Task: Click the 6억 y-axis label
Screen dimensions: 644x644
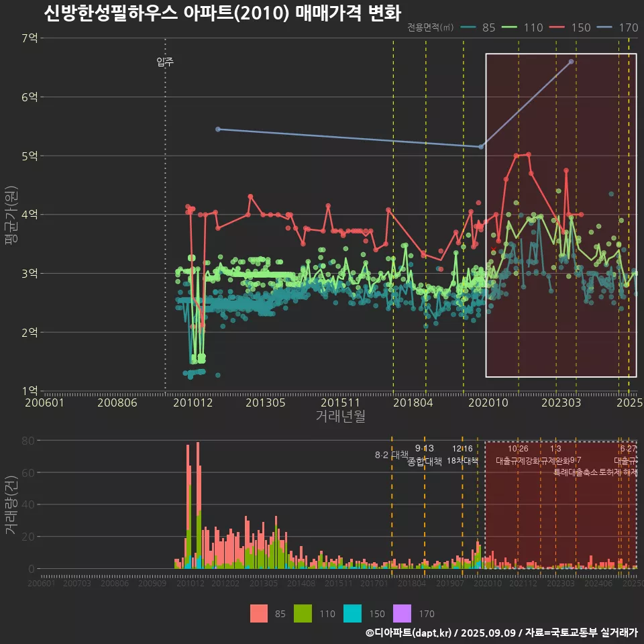Action: pos(30,97)
